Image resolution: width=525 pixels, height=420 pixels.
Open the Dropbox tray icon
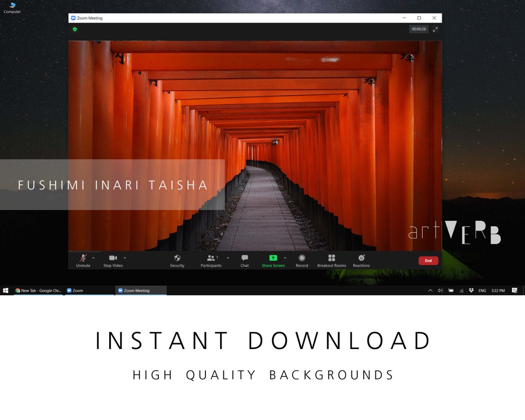[x=471, y=291]
